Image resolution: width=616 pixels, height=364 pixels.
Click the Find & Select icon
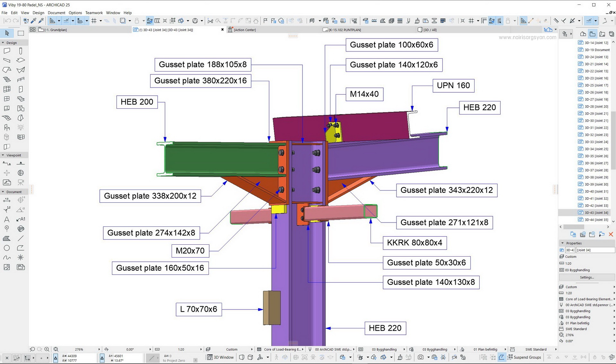(26, 21)
